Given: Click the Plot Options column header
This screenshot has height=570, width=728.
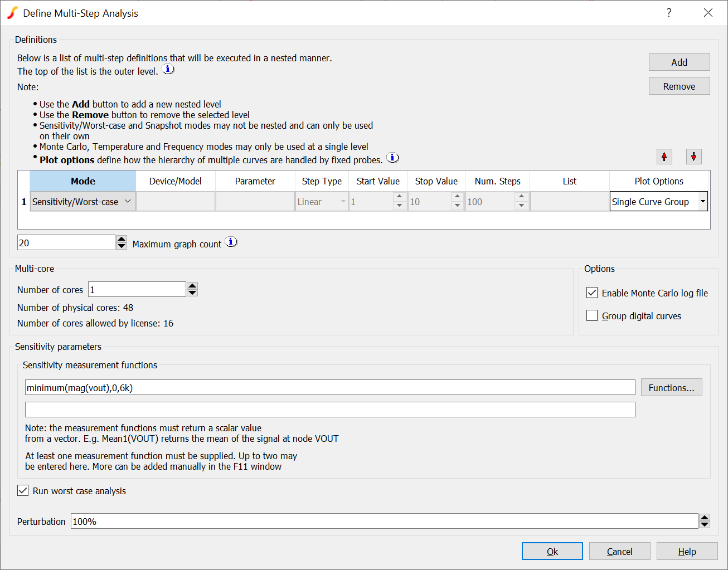Looking at the screenshot, I should tap(658, 181).
